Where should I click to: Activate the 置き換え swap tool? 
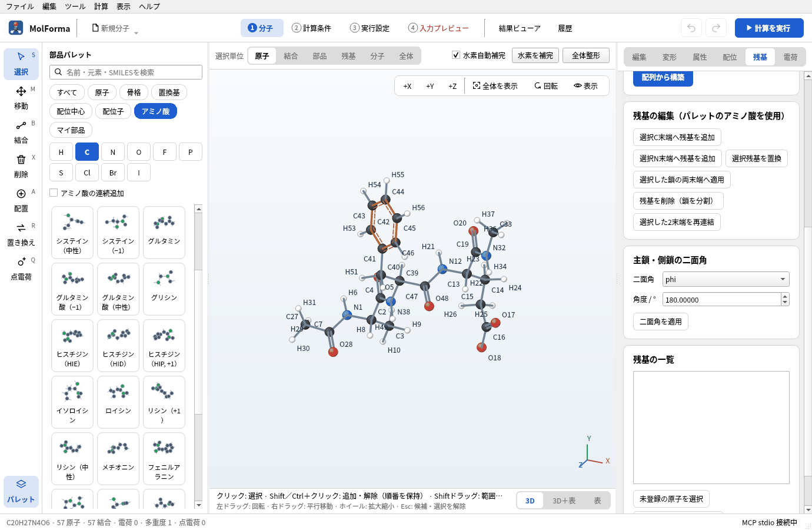pos(21,234)
